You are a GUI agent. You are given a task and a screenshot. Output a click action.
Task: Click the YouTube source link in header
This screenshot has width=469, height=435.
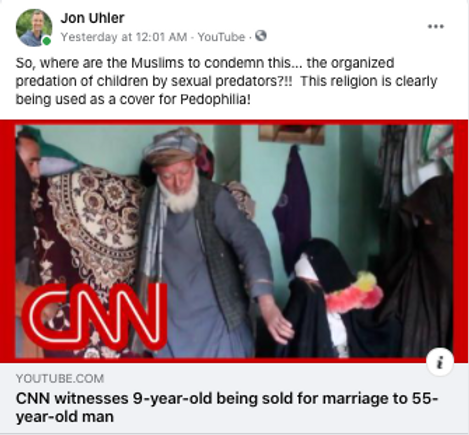(221, 37)
